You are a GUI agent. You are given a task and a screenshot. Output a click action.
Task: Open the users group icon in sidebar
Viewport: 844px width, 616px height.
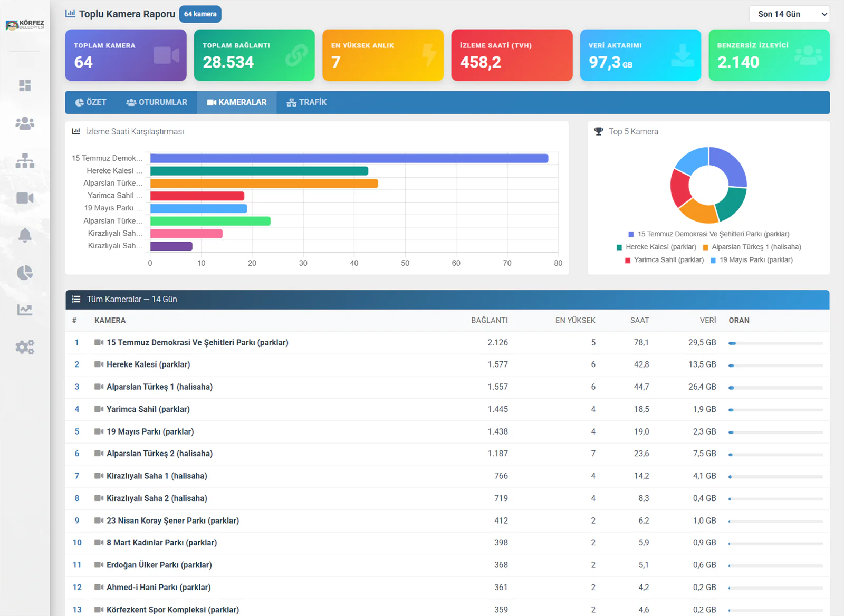[x=25, y=123]
